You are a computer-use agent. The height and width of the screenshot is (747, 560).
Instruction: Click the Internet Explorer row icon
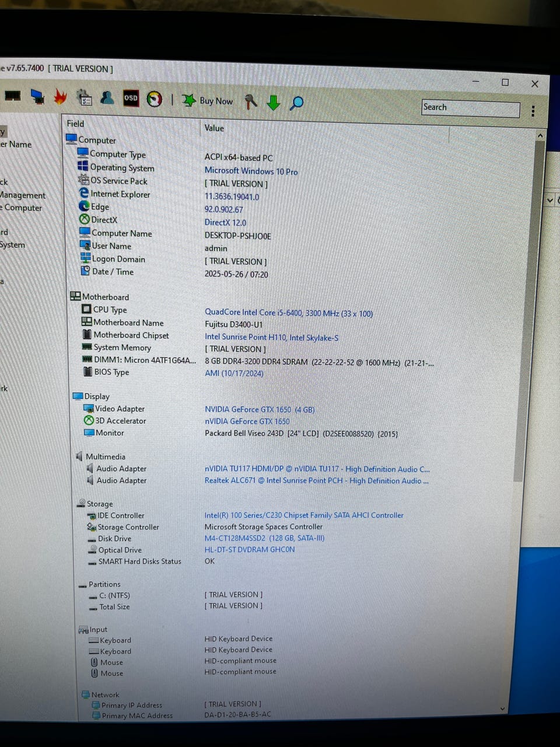coord(84,193)
